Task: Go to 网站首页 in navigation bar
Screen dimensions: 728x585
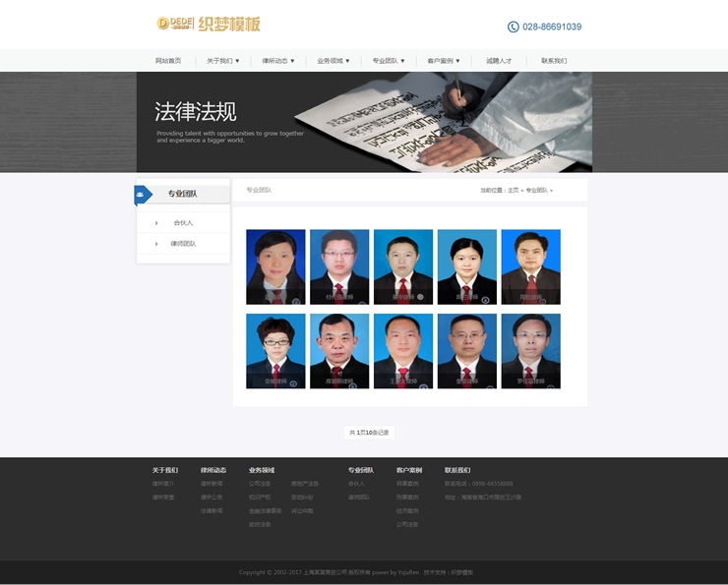Action: pyautogui.click(x=168, y=61)
